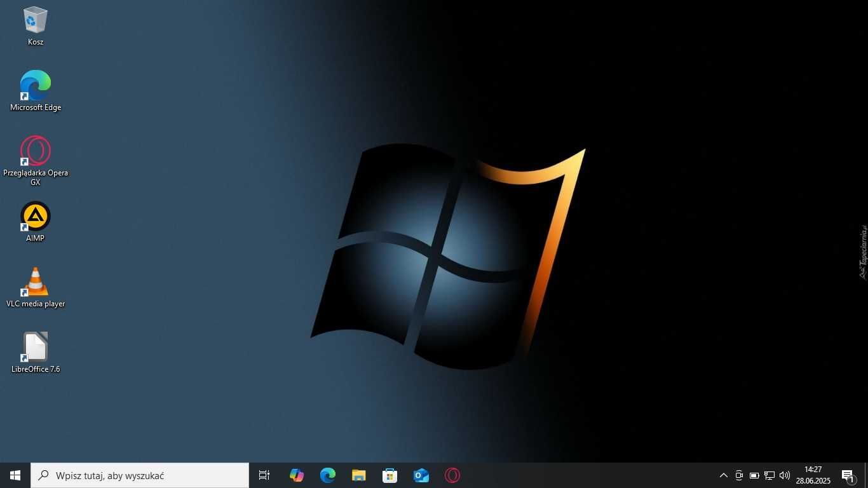The width and height of the screenshot is (868, 488).
Task: Open the speaker volume tray icon
Action: 785,475
